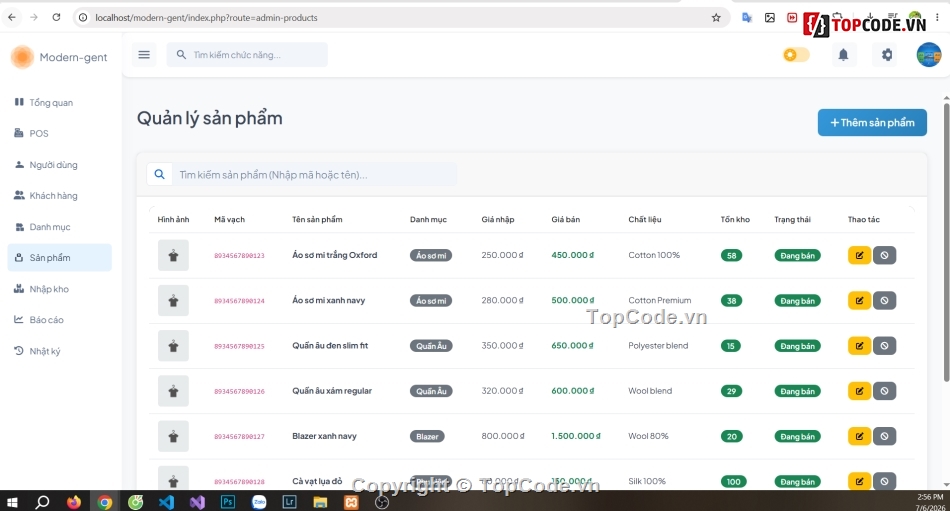Click barcode 8934567890125
The height and width of the screenshot is (511, 950).
(x=239, y=346)
